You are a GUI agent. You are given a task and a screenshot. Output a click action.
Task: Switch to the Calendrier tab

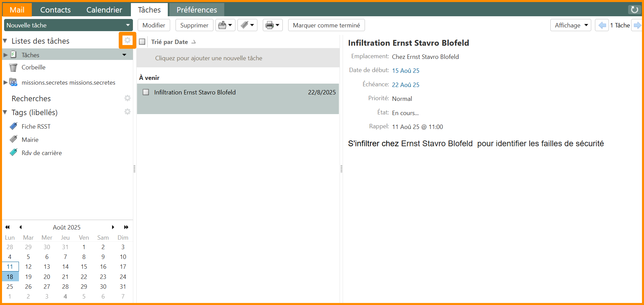pos(104,10)
